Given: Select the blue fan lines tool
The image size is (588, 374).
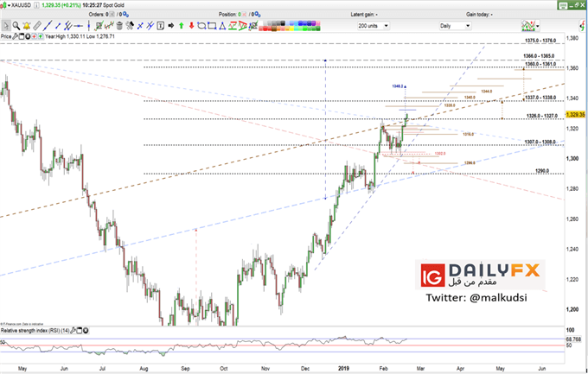Looking at the screenshot, I should pos(150,26).
